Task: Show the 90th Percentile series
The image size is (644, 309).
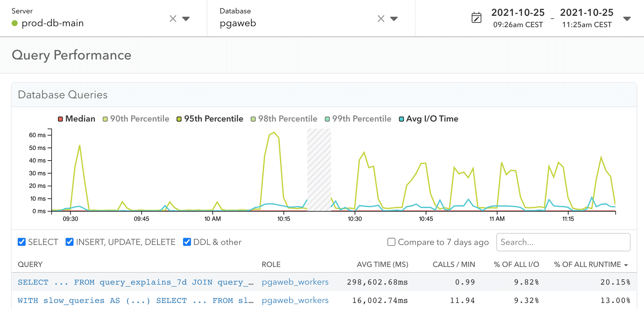Action: (136, 119)
